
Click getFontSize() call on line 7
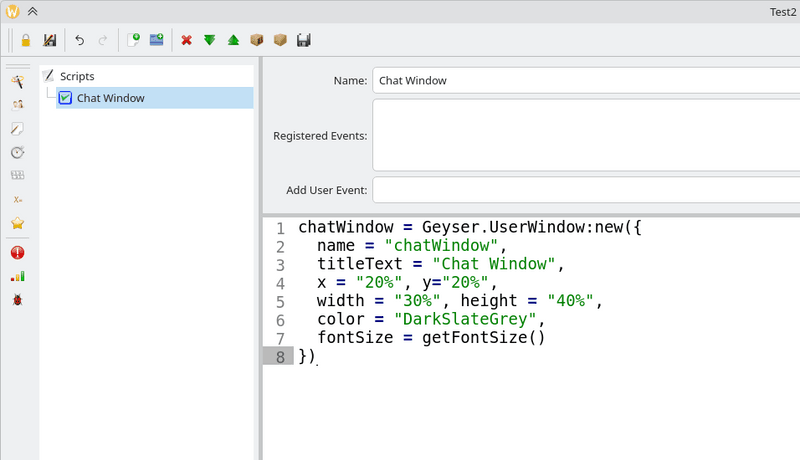click(484, 337)
